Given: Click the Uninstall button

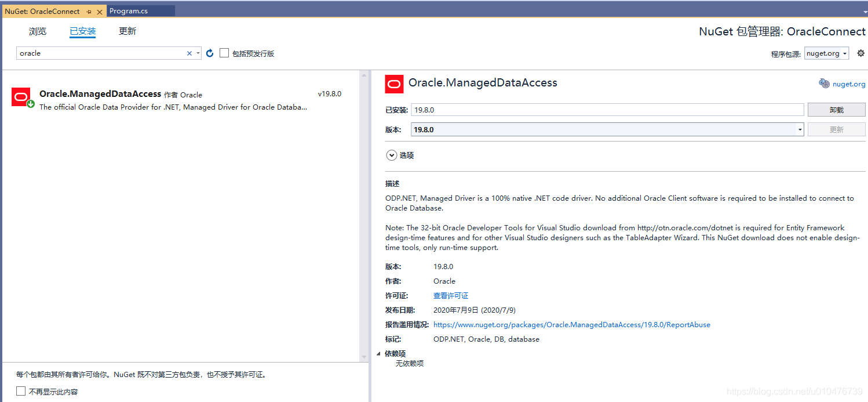Looking at the screenshot, I should click(836, 110).
